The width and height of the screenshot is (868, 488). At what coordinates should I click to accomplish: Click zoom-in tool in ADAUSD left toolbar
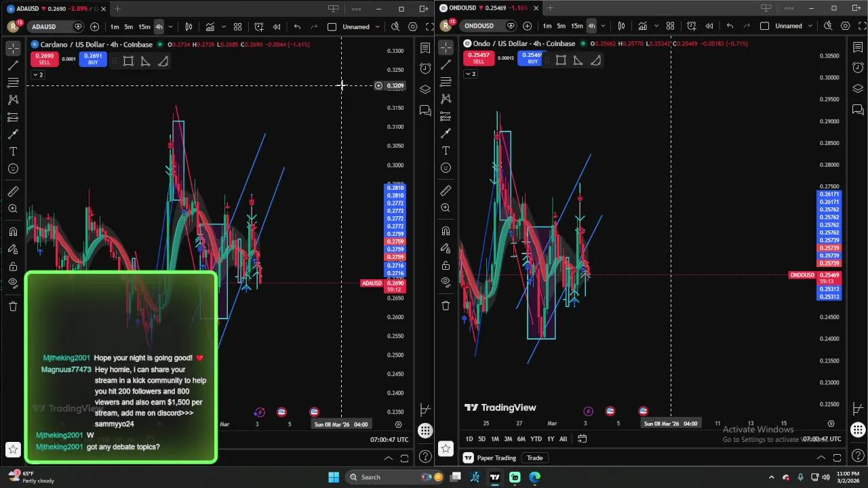13,209
